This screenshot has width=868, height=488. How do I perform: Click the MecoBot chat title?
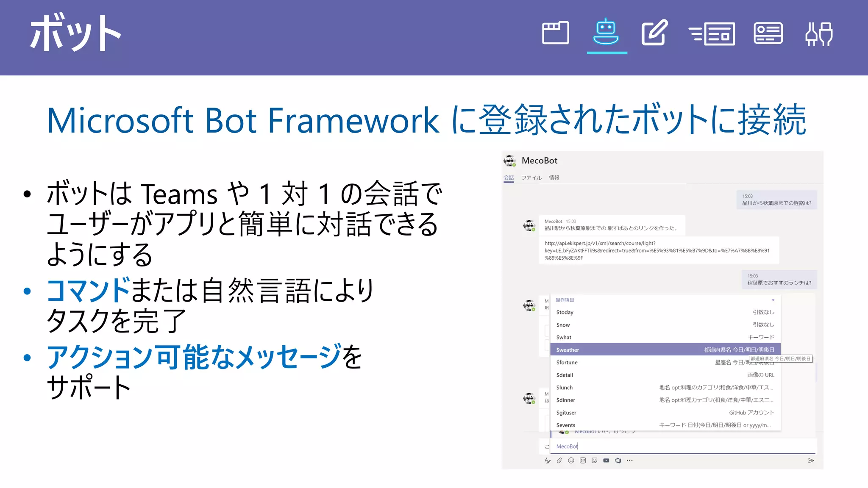coord(540,161)
